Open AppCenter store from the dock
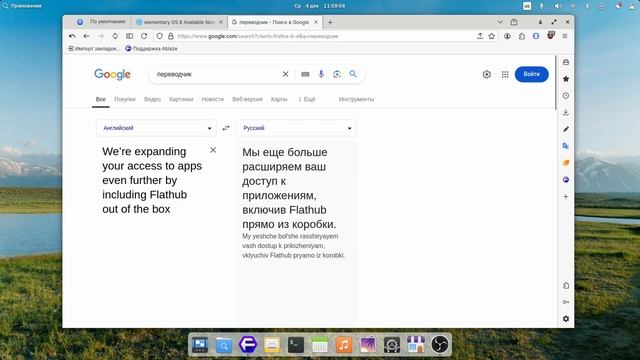 tap(416, 345)
